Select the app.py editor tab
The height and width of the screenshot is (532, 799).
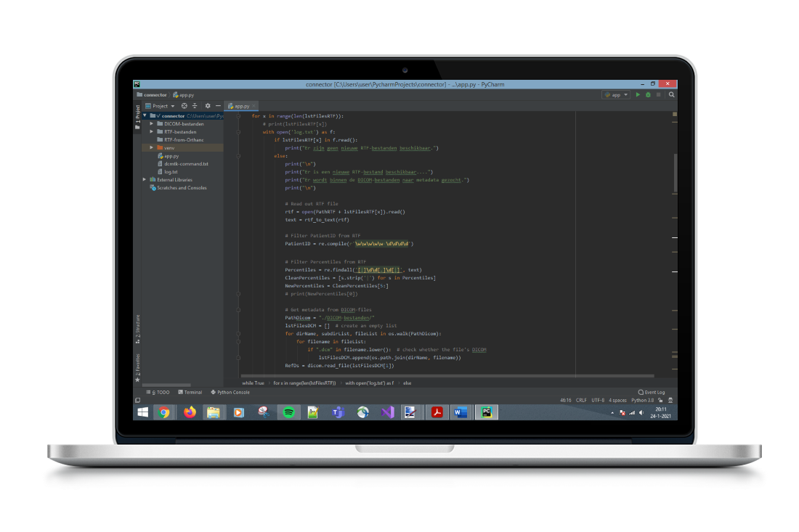click(240, 106)
